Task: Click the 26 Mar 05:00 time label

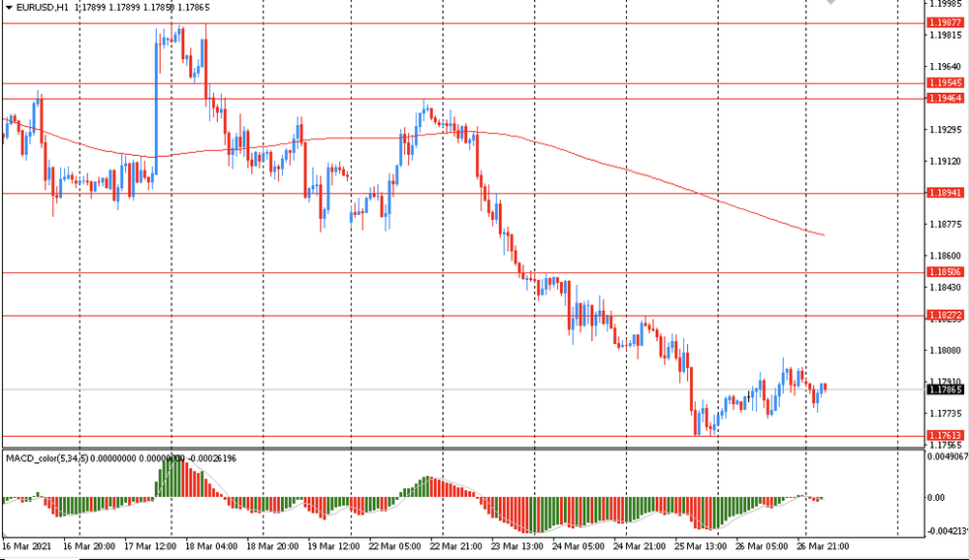Action: [762, 546]
